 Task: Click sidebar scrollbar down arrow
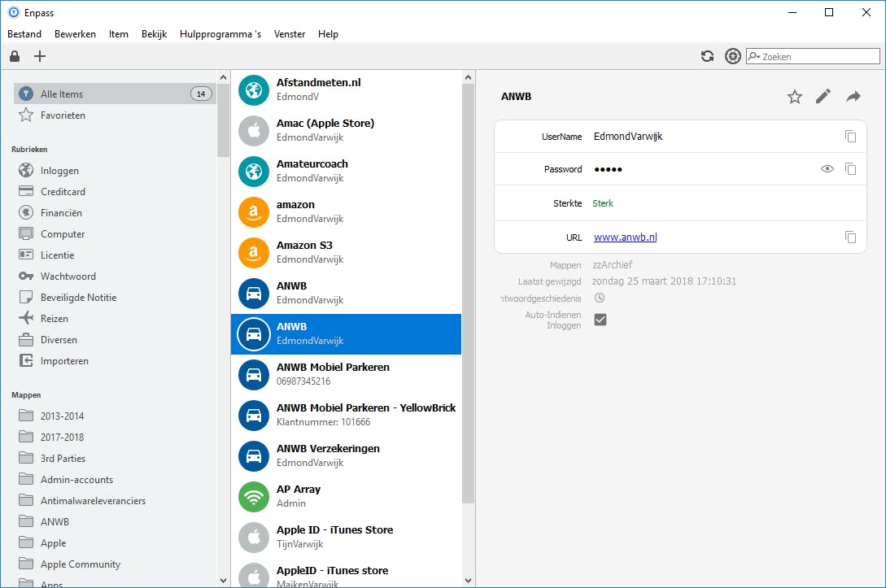223,580
